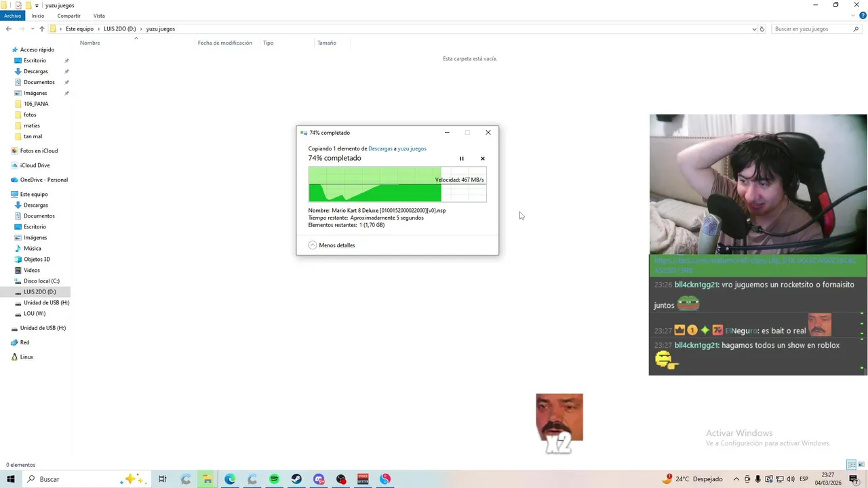Screen dimensions: 868x488
Task: Go back to the previous folder
Action: coord(8,29)
